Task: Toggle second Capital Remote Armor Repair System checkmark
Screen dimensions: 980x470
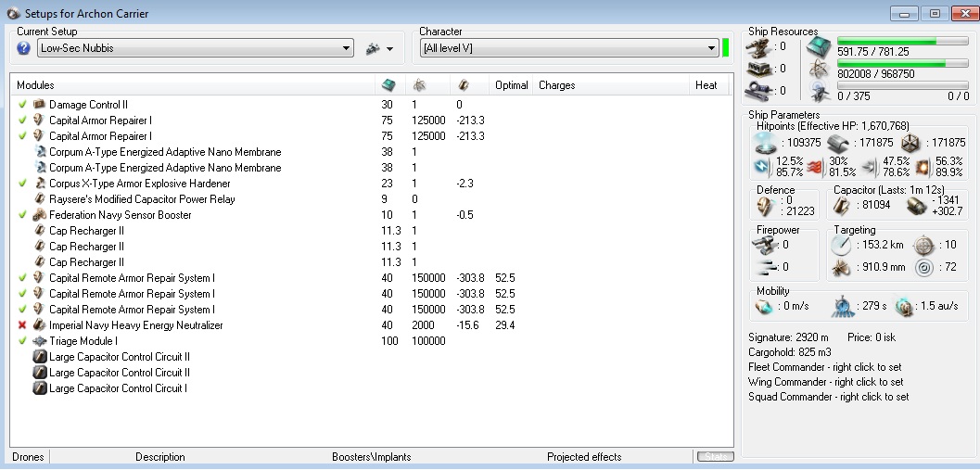Action: [22, 293]
